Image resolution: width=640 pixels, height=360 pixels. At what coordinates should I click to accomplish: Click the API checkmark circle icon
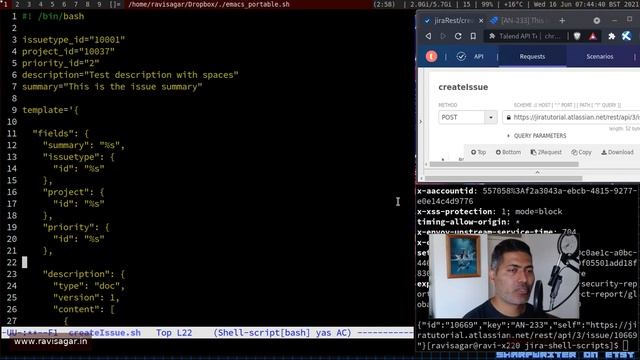[x=461, y=56]
